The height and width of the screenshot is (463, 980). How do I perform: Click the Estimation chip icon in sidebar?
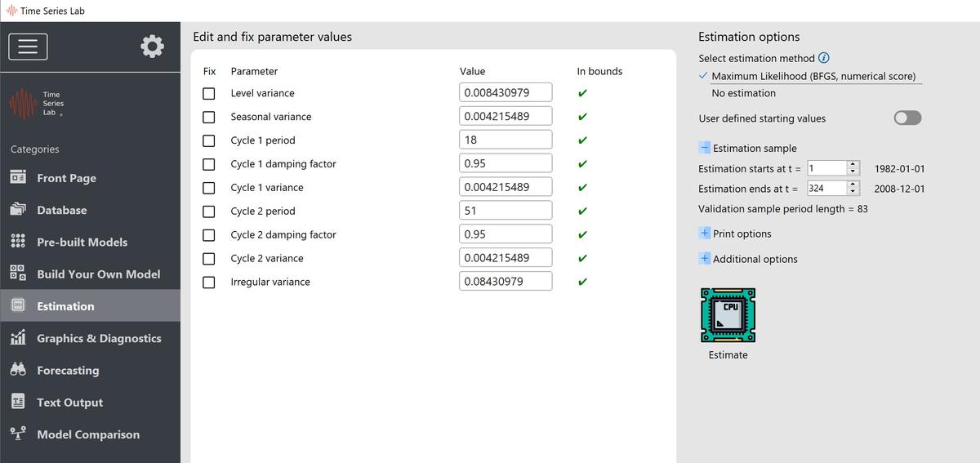click(x=18, y=305)
